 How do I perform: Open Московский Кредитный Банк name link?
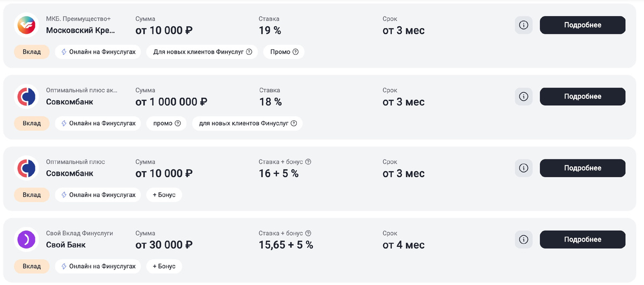click(80, 31)
